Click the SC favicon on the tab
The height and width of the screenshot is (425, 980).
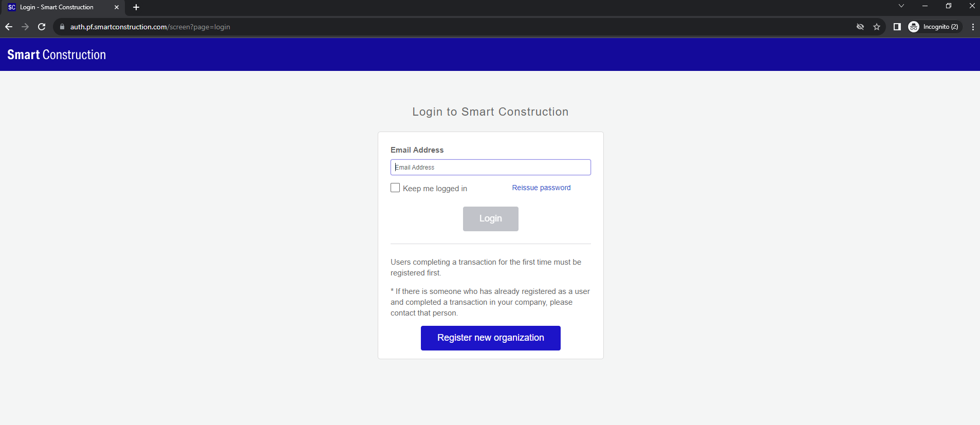[x=12, y=7]
